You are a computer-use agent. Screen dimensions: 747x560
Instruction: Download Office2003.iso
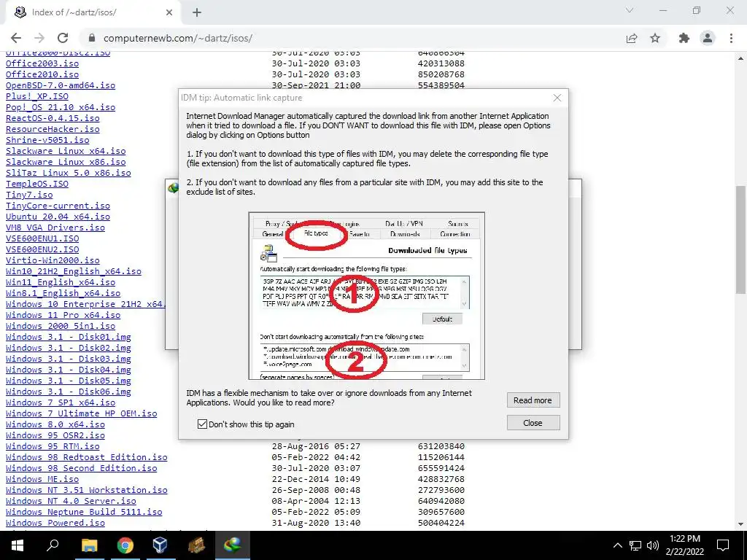tap(42, 63)
